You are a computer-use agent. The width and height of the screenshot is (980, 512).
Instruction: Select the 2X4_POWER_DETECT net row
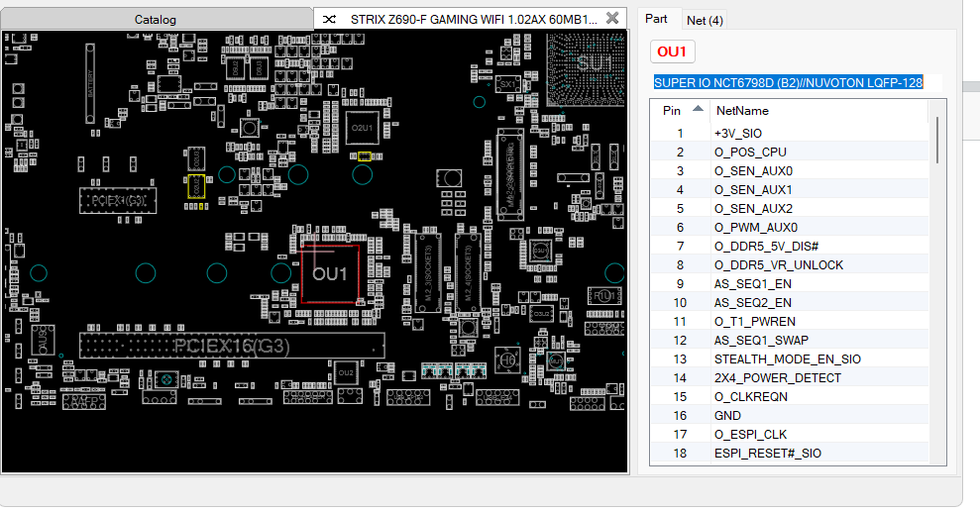(x=790, y=377)
